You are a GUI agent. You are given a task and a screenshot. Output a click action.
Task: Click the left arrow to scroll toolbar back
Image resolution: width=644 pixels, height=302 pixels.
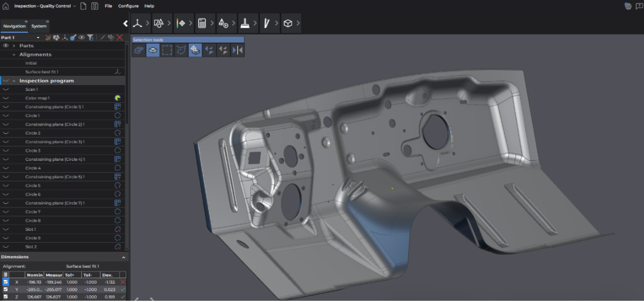point(125,23)
